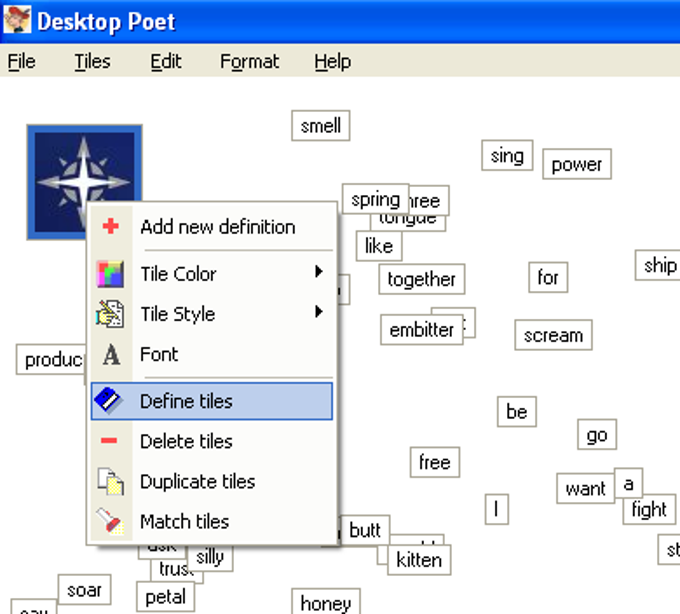
Task: Select the 'honey' word tile
Action: (326, 602)
